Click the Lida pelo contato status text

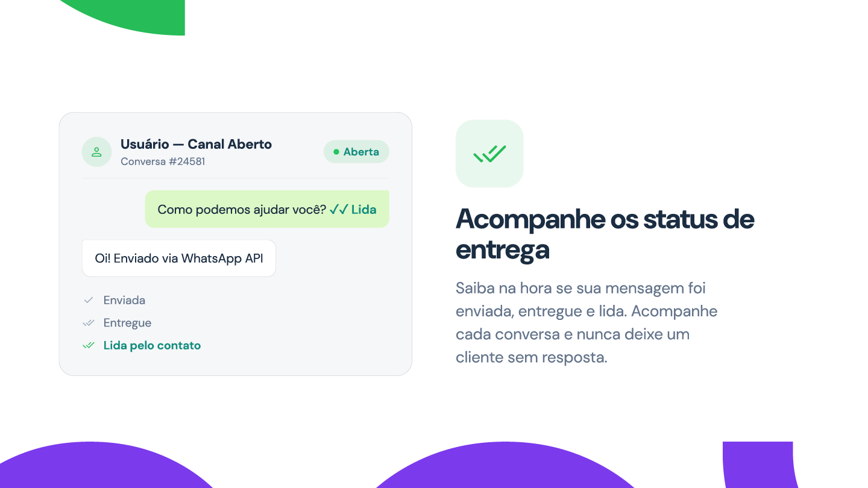152,346
